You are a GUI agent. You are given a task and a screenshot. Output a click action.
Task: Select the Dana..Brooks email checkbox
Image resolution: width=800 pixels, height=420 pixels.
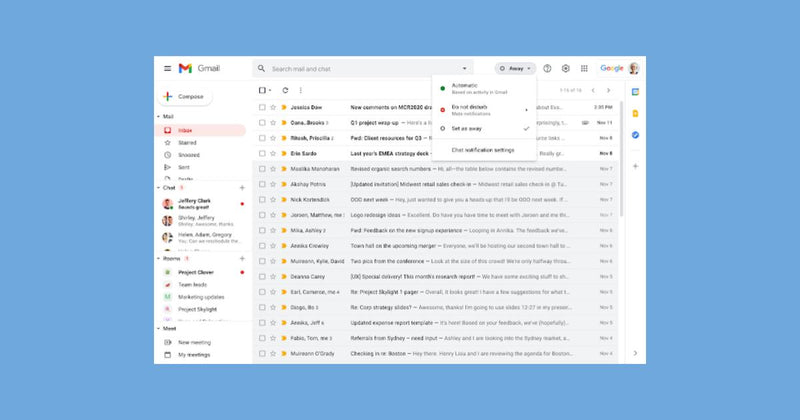point(262,122)
